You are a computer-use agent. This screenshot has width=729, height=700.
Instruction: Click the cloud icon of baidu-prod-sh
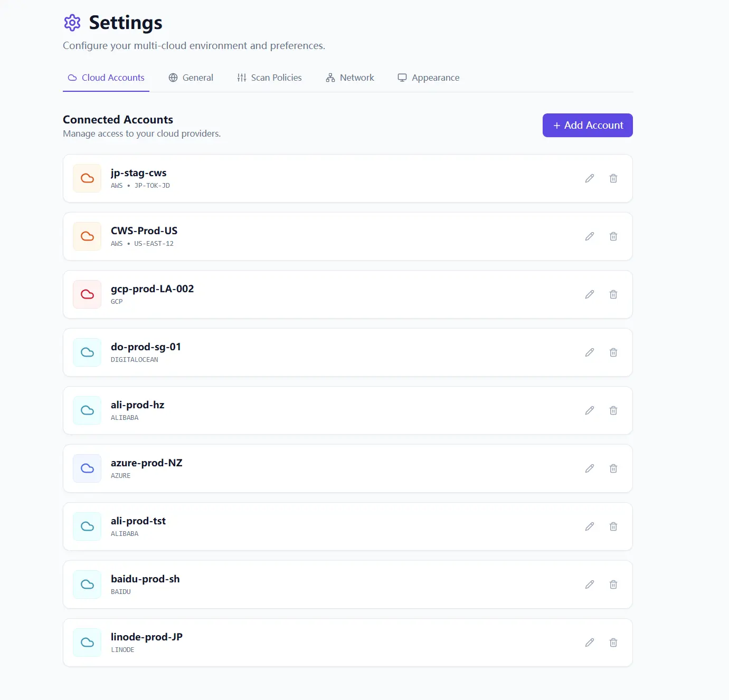pos(87,584)
